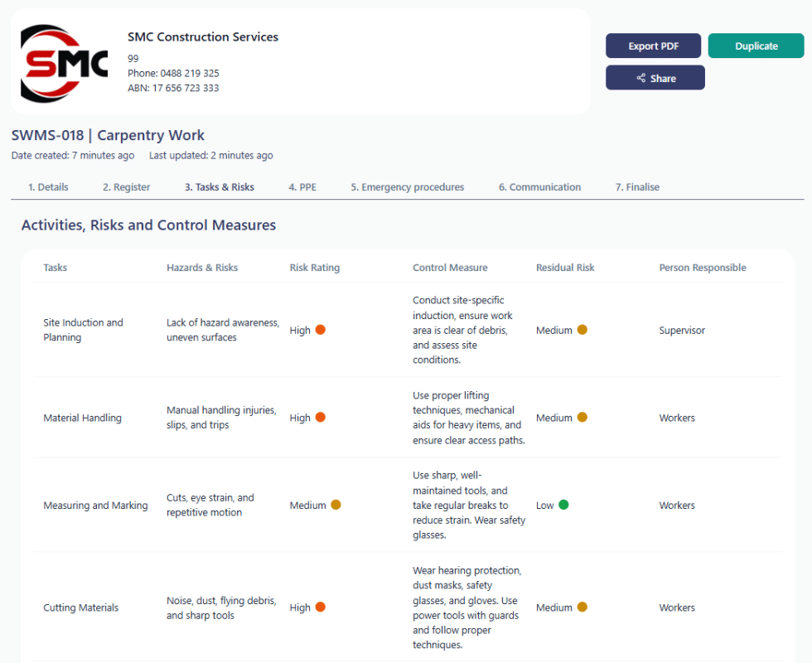Click the Export PDF button
Viewport: 812px width, 663px height.
653,46
